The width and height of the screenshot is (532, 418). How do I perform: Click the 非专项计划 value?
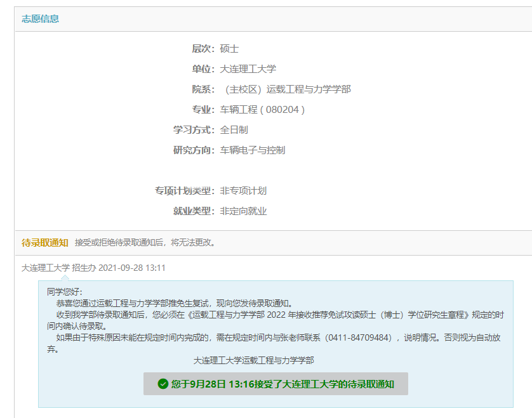[243, 191]
